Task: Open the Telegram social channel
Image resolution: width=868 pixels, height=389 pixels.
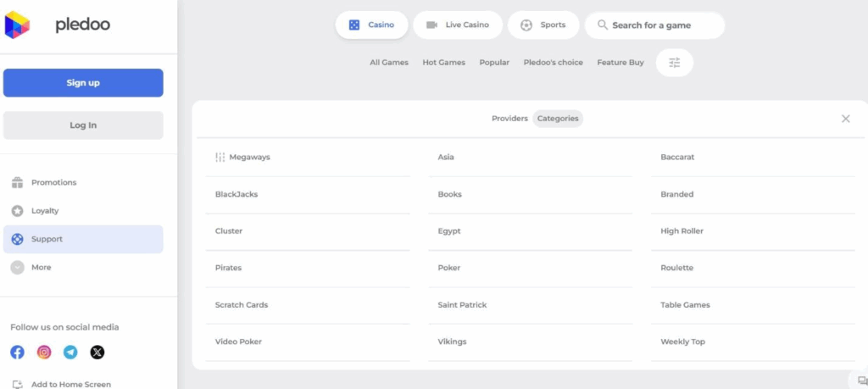Action: pos(70,352)
